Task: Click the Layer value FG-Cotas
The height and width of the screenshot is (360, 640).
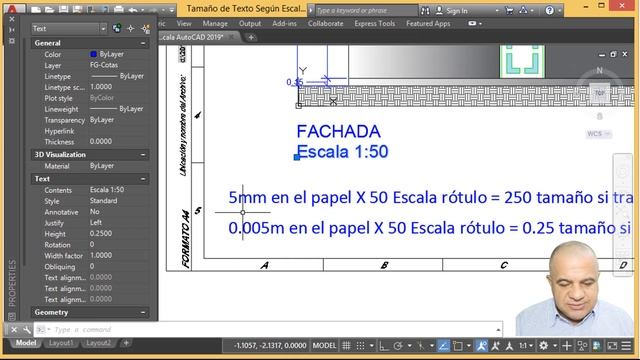Action: (x=104, y=65)
